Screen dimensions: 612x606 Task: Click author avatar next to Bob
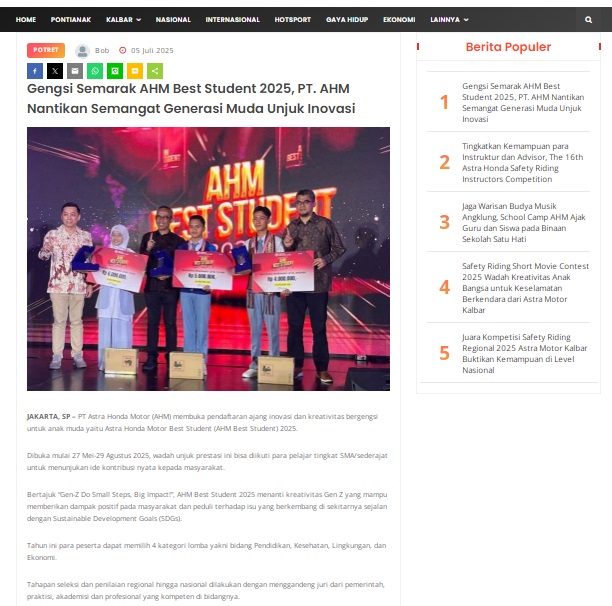82,51
